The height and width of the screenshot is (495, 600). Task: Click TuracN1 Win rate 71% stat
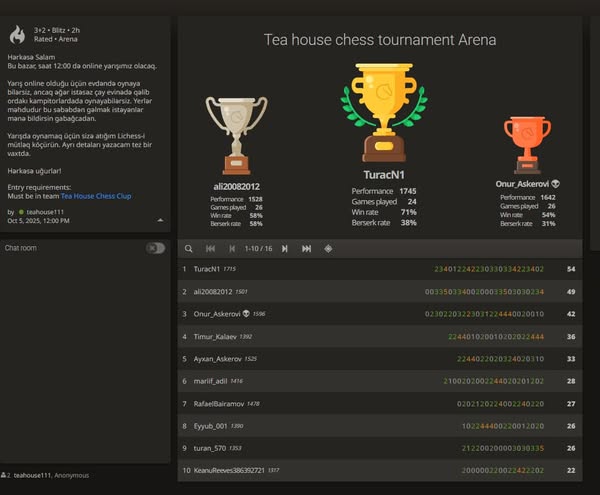pos(384,212)
